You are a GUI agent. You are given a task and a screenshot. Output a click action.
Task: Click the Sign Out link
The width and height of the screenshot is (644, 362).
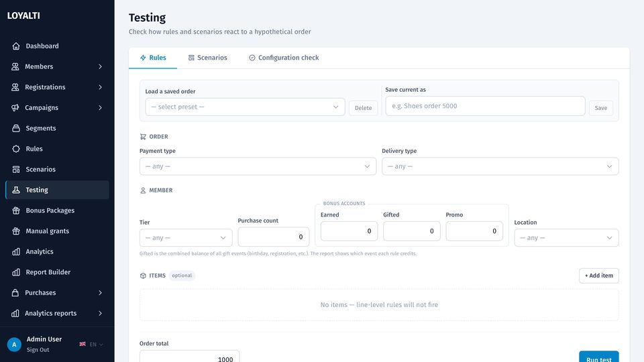38,350
